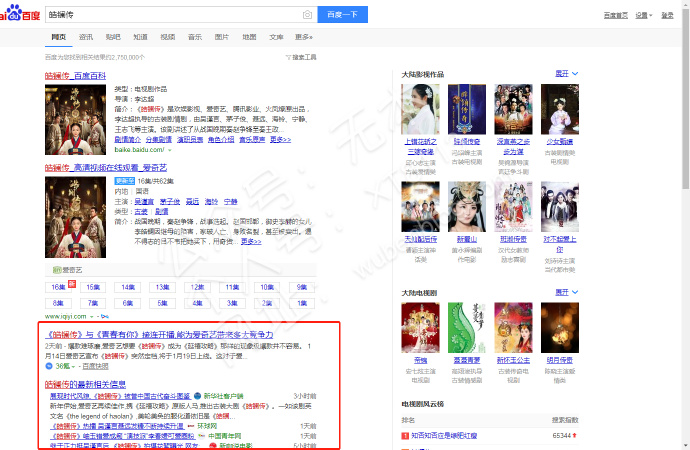Screen dimensions: 690x450
Task: Open dropdown arrow beside 36氪
Action: [x=73, y=366]
